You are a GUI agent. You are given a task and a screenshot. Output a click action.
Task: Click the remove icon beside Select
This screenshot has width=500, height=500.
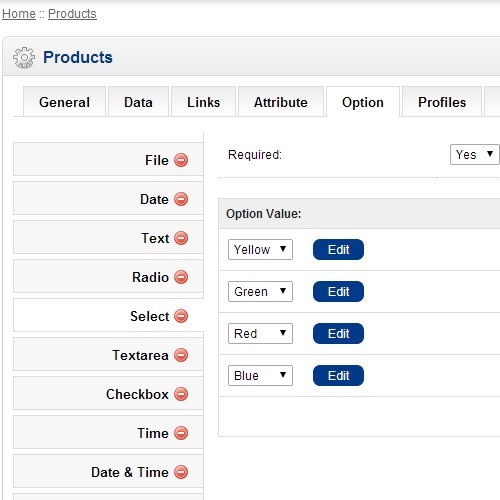pyautogui.click(x=181, y=316)
